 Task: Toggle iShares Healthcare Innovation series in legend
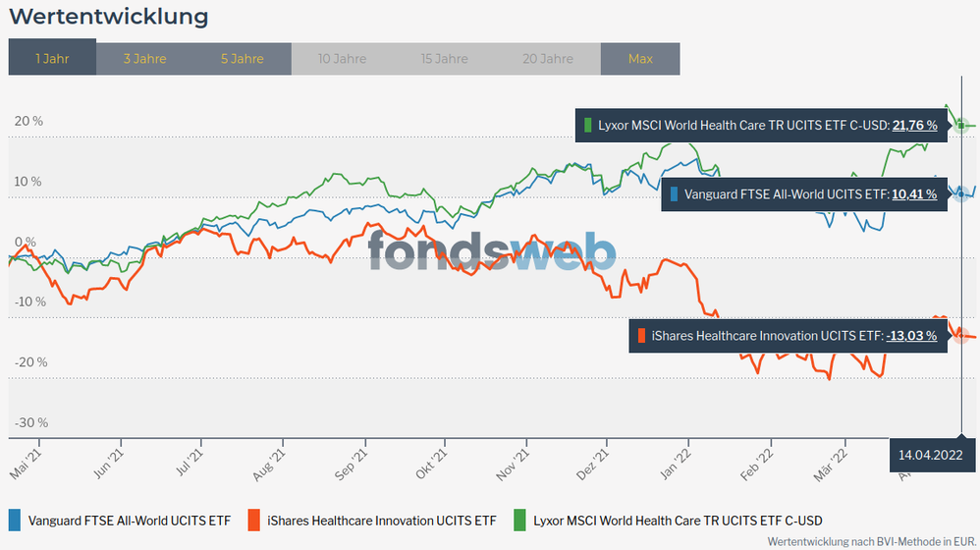[x=382, y=520]
